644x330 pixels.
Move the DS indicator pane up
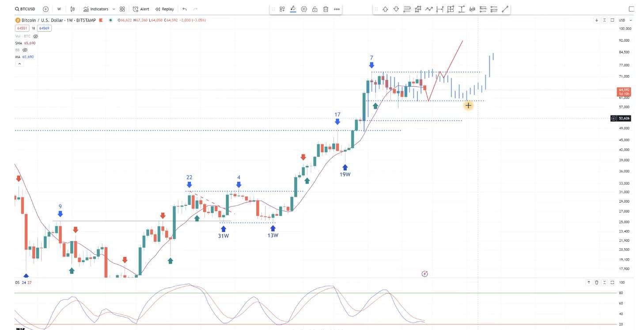[x=589, y=282]
